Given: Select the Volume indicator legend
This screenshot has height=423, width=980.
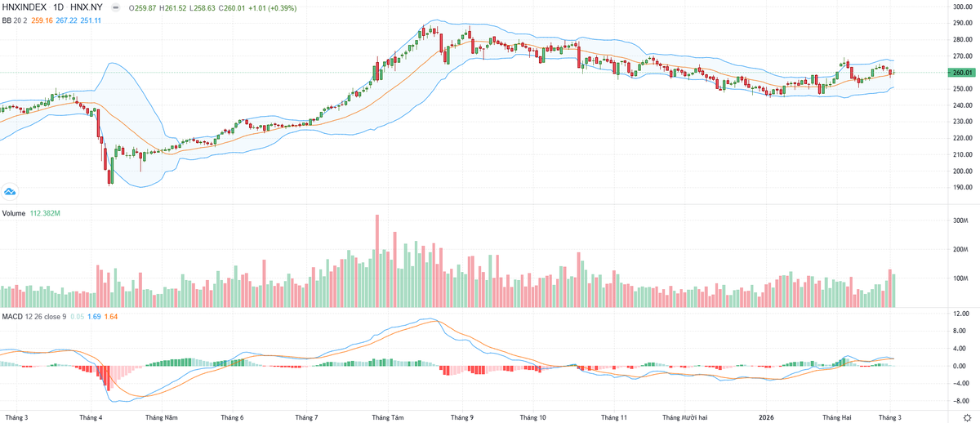Looking at the screenshot, I should 16,215.
